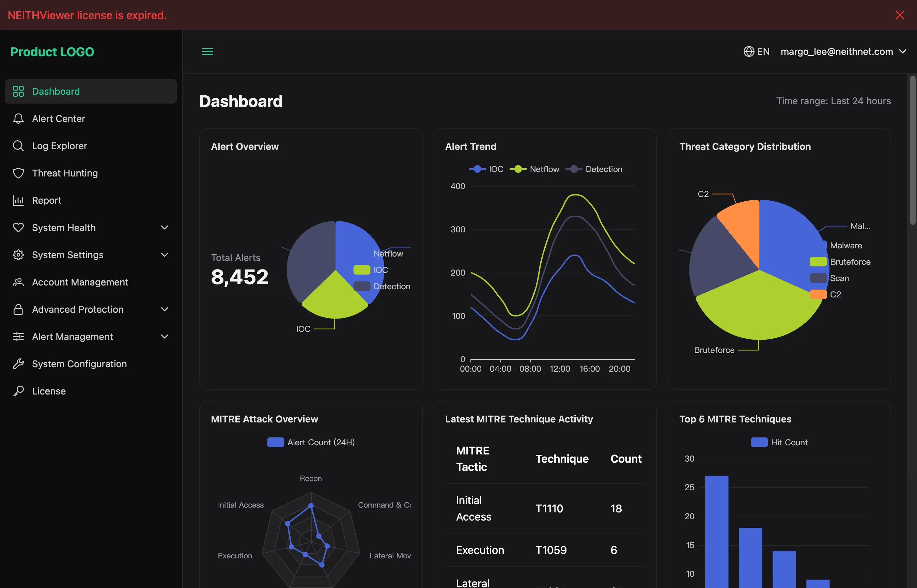Click the Dashboard grid icon in sidebar
Screen dimensions: 917x588
18,91
